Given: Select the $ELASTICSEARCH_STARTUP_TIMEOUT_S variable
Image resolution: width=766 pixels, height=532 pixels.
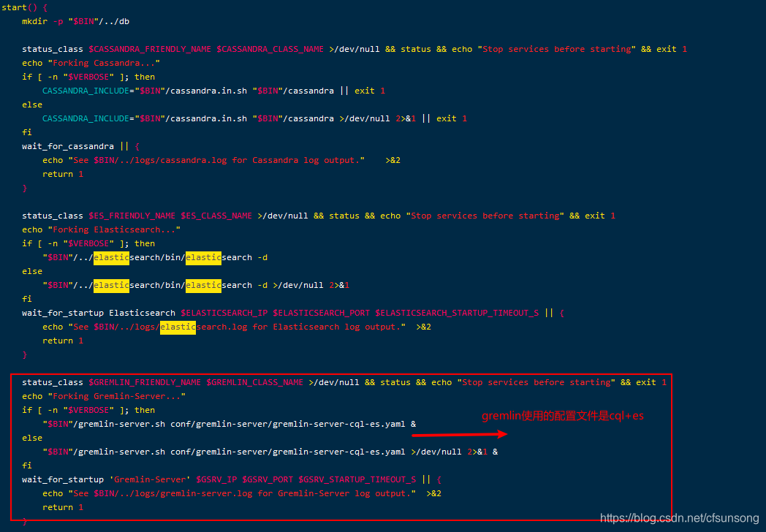Looking at the screenshot, I should [x=458, y=313].
